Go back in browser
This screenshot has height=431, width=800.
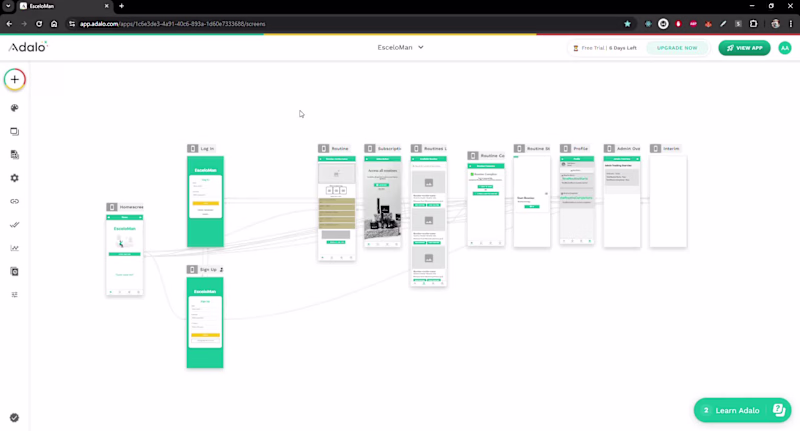pyautogui.click(x=9, y=24)
